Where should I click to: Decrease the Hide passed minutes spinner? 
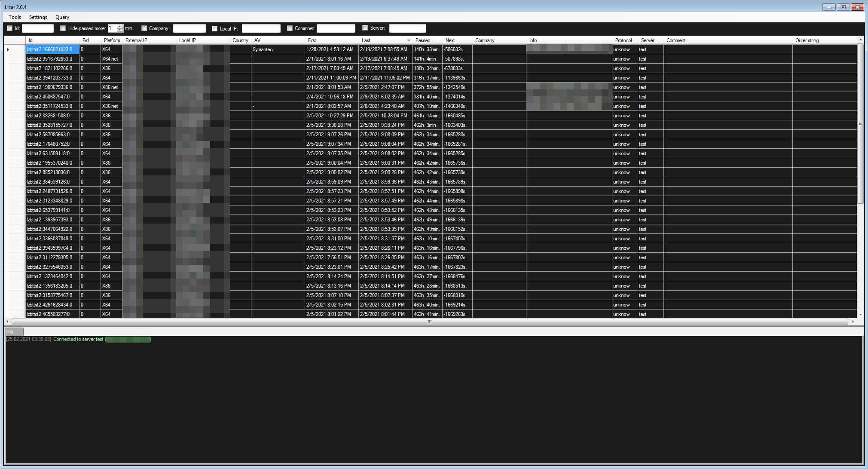[120, 30]
